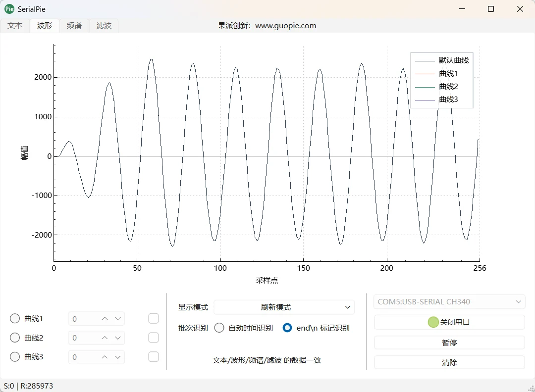Enable the checkbox in the 曲线3 row
535x392 pixels.
pos(154,357)
